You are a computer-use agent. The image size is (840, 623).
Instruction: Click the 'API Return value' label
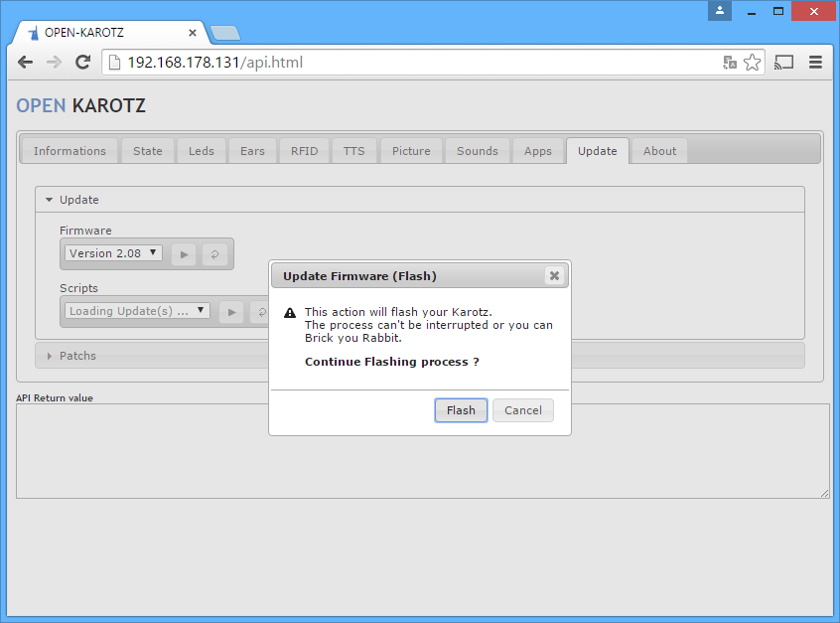pyautogui.click(x=54, y=397)
